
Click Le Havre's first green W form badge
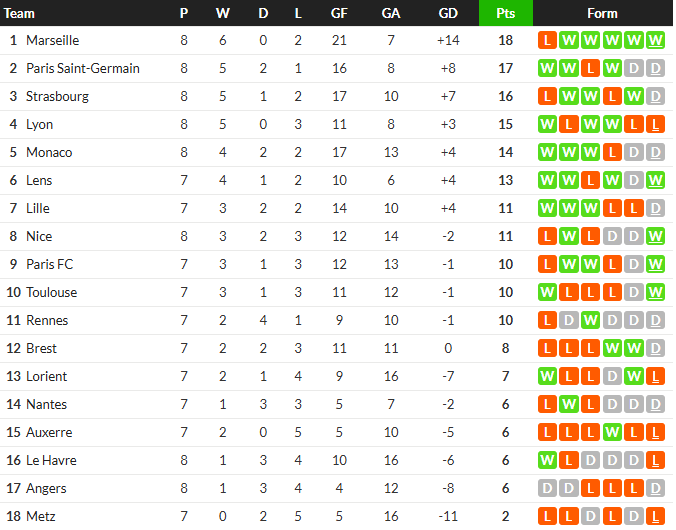pos(547,461)
